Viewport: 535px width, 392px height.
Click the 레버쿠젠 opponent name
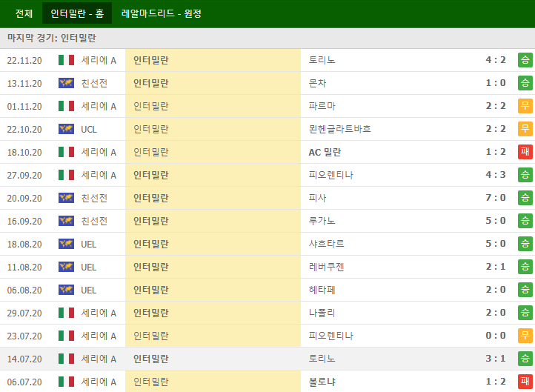click(x=326, y=267)
